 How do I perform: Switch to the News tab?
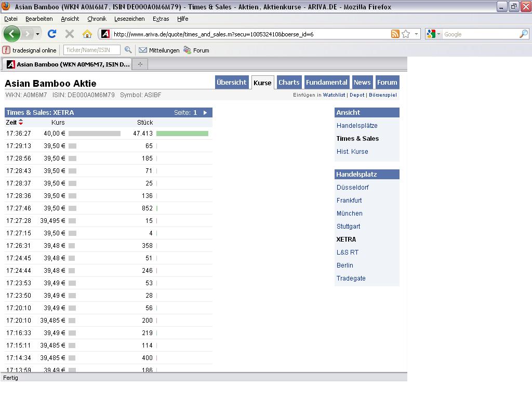point(362,83)
